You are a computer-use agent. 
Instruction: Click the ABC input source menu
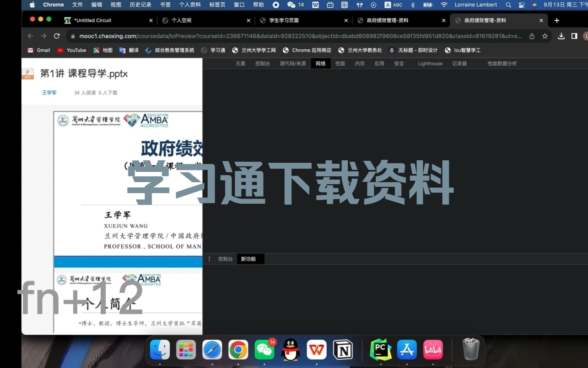(393, 5)
